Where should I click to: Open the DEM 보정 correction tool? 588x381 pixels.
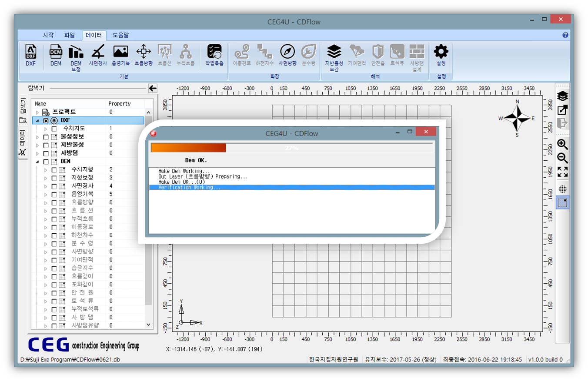pos(76,58)
